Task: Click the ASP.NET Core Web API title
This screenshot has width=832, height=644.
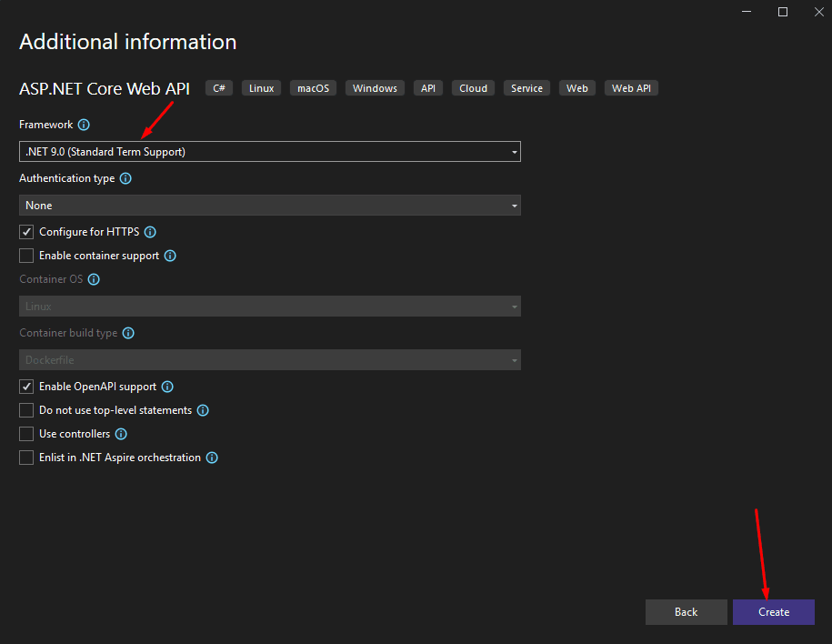Action: 105,88
